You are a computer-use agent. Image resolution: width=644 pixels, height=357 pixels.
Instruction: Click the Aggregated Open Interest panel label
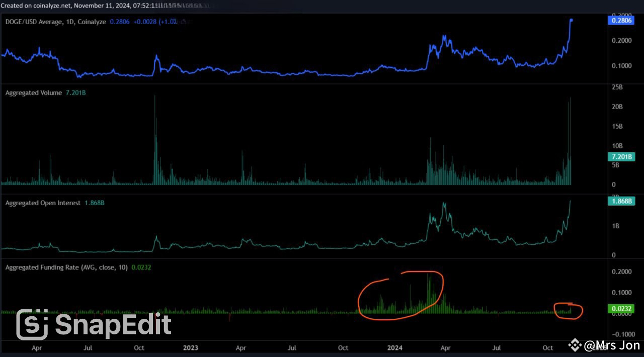point(43,203)
